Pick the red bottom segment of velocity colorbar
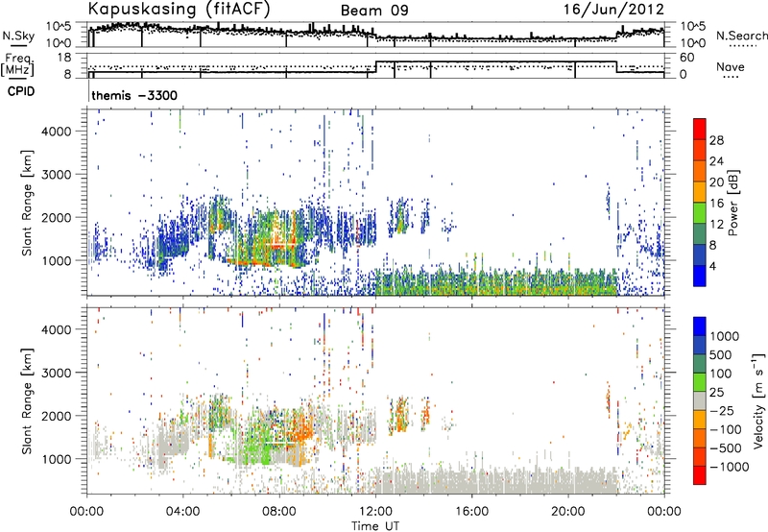 tap(700, 475)
